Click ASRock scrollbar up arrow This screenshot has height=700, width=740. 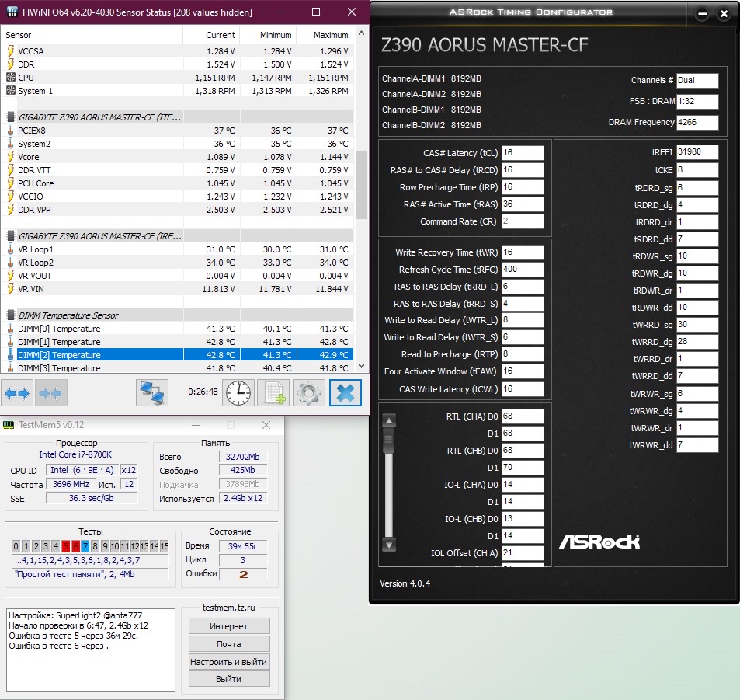coord(389,420)
